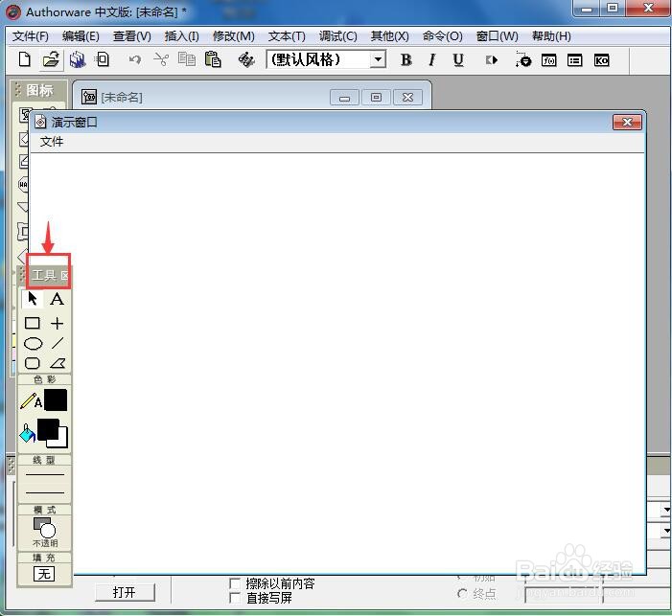Open the 调试 menu
This screenshot has height=616, width=672.
[338, 36]
